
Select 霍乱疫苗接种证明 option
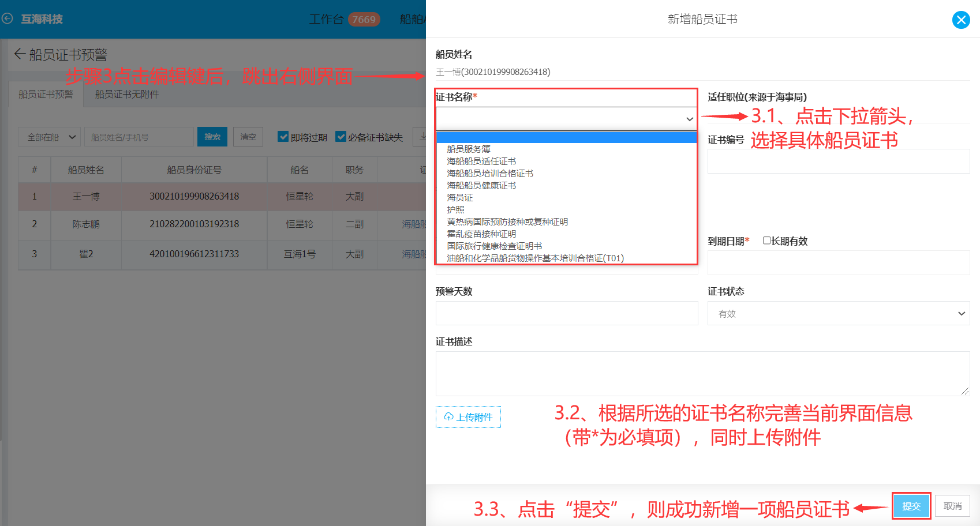tap(481, 234)
